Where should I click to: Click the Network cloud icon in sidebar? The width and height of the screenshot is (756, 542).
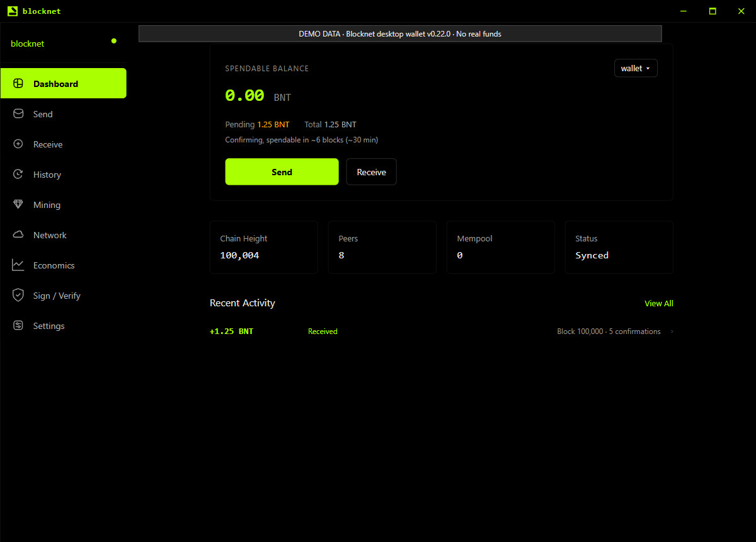tap(18, 235)
